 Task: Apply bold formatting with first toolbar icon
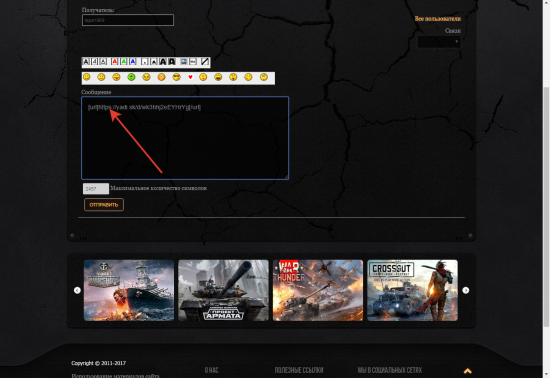click(86, 62)
